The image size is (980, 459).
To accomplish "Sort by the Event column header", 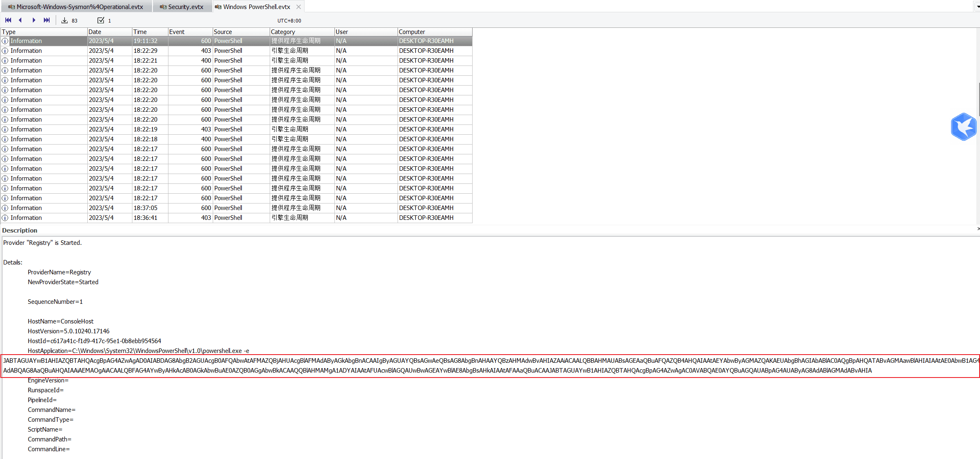I will 190,32.
